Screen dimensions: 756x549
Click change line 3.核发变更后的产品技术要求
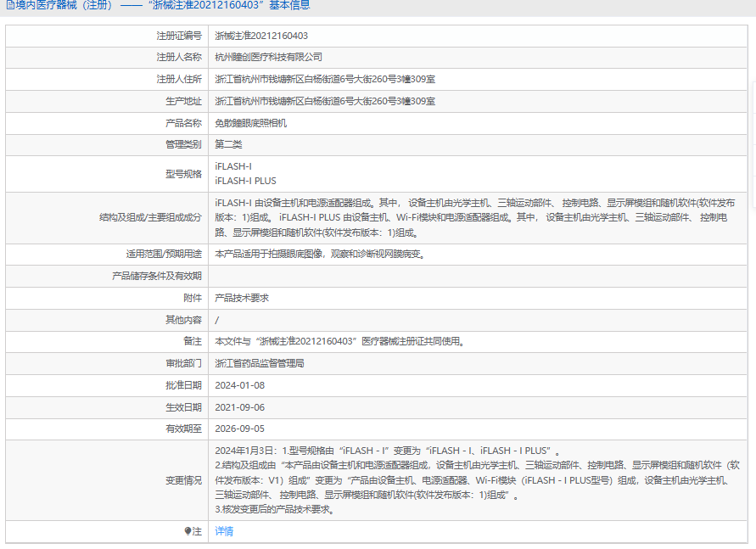point(275,509)
